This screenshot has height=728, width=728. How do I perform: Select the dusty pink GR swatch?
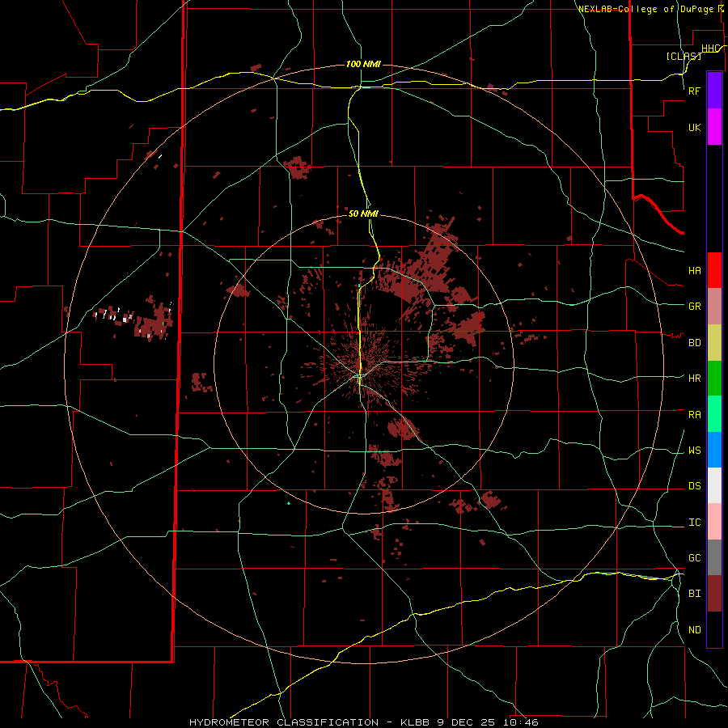714,307
